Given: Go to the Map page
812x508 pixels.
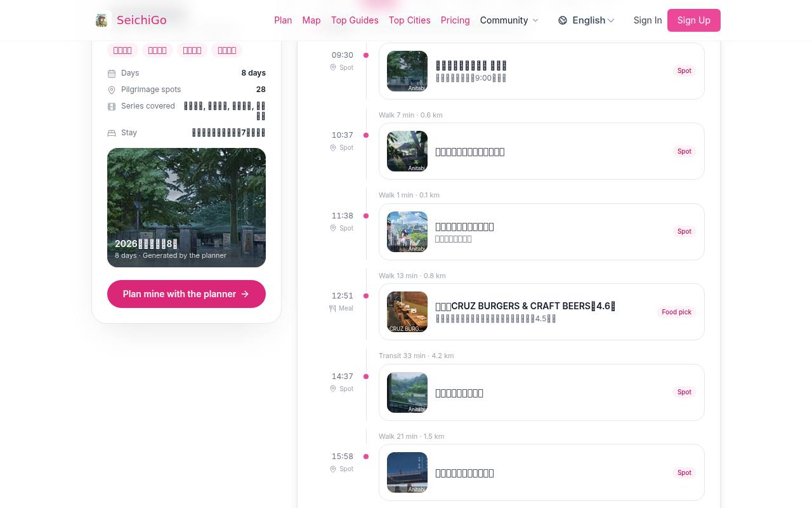Looking at the screenshot, I should click(311, 20).
